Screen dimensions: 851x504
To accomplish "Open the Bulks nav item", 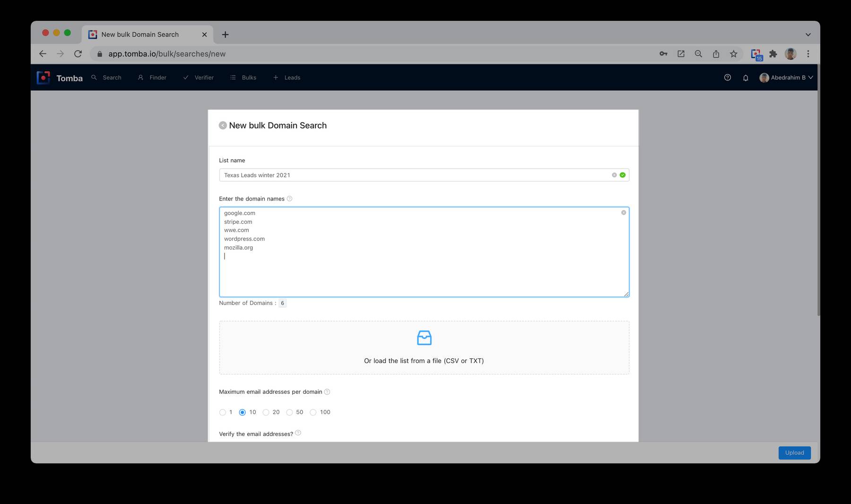I will [x=243, y=78].
